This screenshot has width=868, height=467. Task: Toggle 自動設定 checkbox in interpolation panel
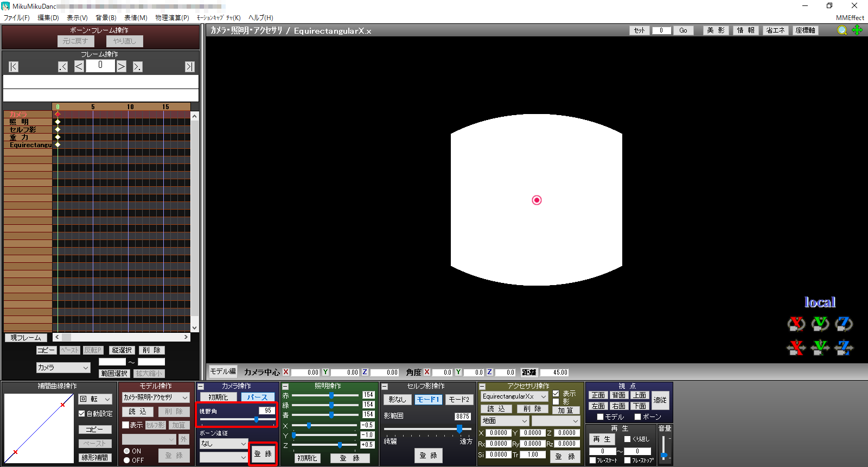82,414
